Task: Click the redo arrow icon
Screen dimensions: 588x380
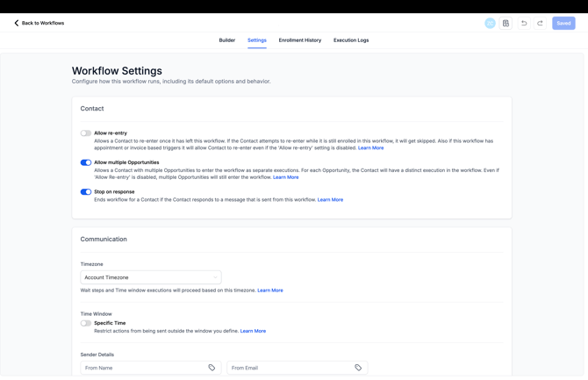Action: coord(540,24)
